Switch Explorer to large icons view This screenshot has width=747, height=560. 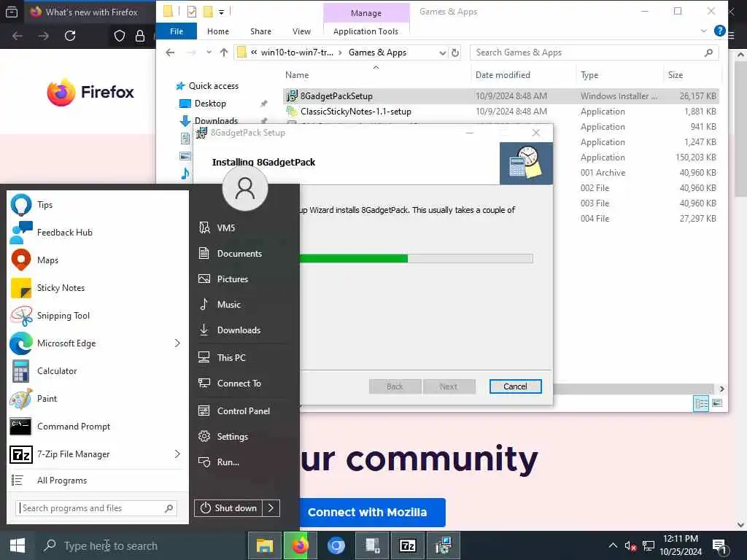(717, 403)
